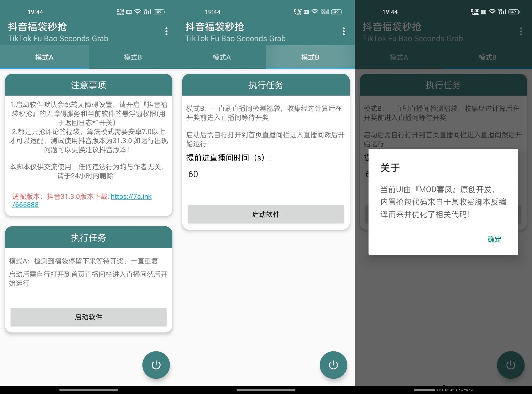Click the battery indicator on right screen
Image resolution: width=532 pixels, height=394 pixels.
click(514, 12)
